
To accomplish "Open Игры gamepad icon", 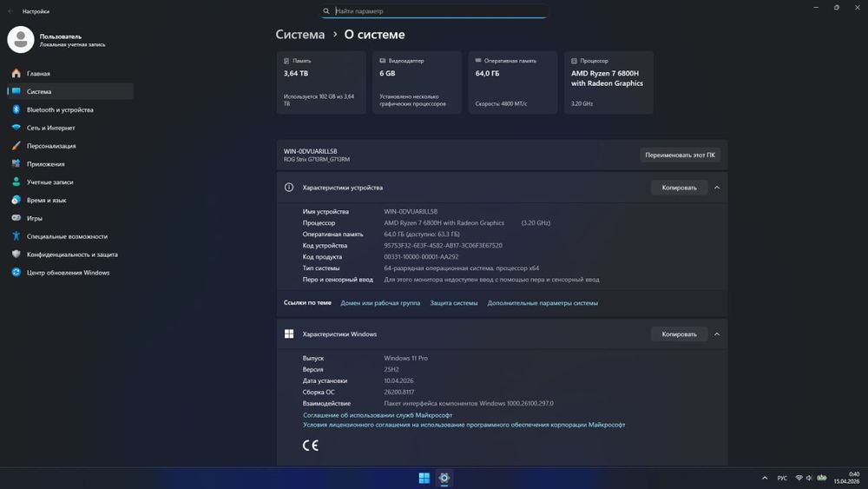I will coord(16,218).
